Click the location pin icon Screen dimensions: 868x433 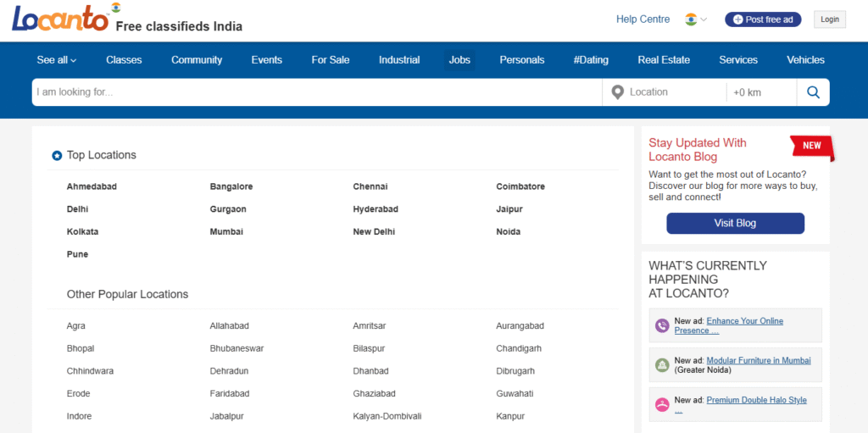[x=617, y=92]
